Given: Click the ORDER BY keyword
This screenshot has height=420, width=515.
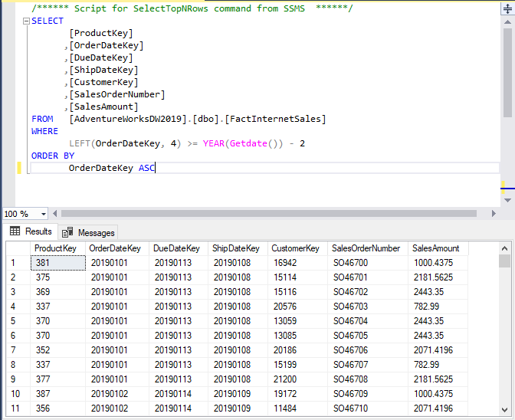Looking at the screenshot, I should [53, 156].
